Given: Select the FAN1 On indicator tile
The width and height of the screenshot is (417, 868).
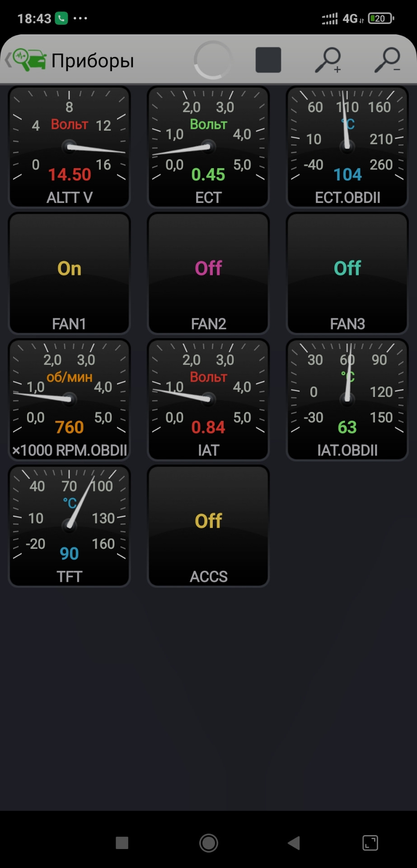Looking at the screenshot, I should [70, 274].
